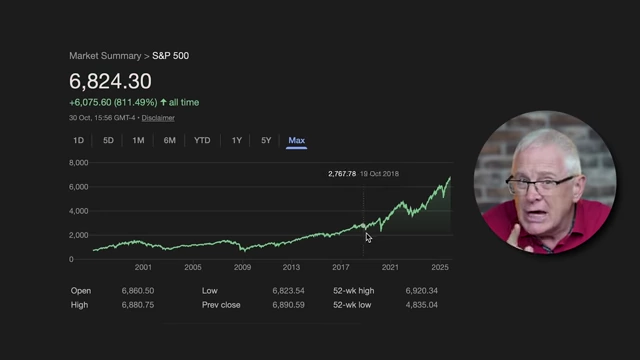
Task: Click the 6,824.30 index price
Action: click(110, 81)
